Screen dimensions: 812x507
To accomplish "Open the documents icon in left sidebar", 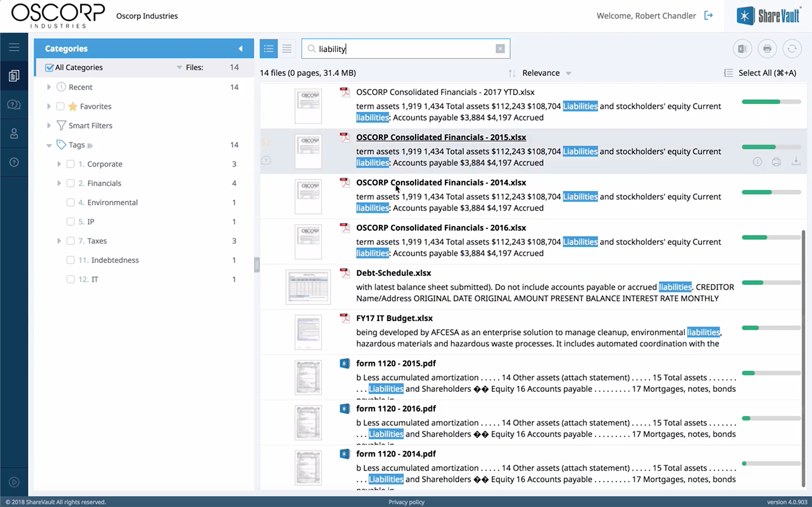I will pos(14,76).
